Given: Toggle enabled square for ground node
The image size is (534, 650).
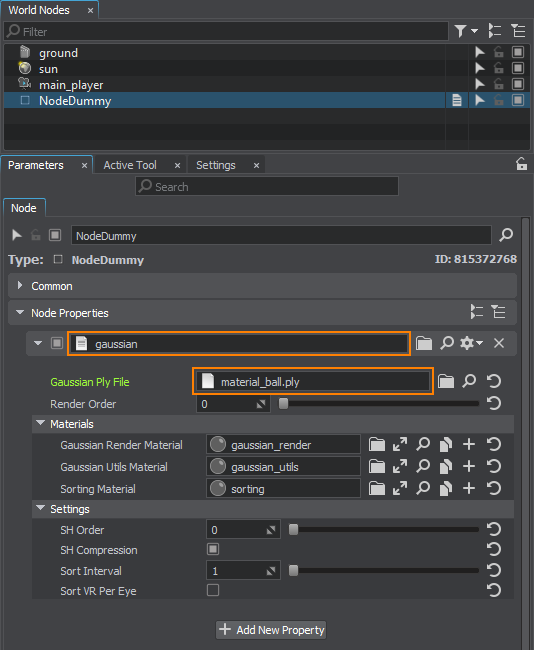Looking at the screenshot, I should coord(518,52).
